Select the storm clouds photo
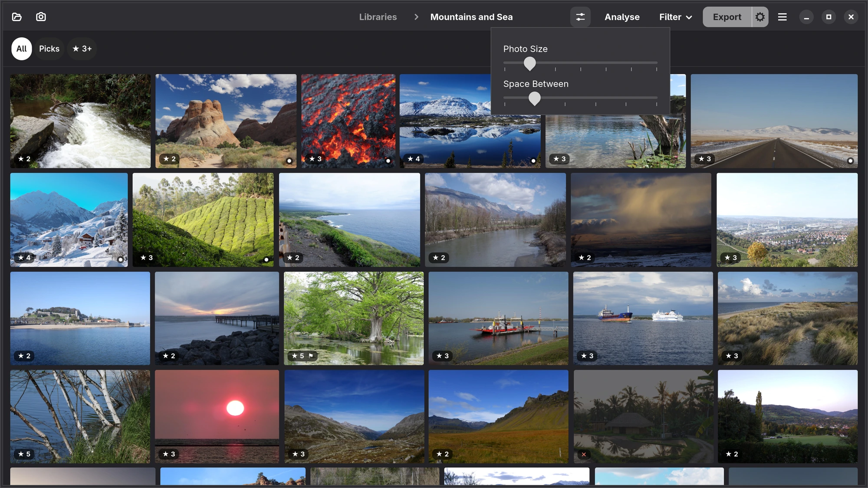This screenshot has height=488, width=868. tap(641, 220)
